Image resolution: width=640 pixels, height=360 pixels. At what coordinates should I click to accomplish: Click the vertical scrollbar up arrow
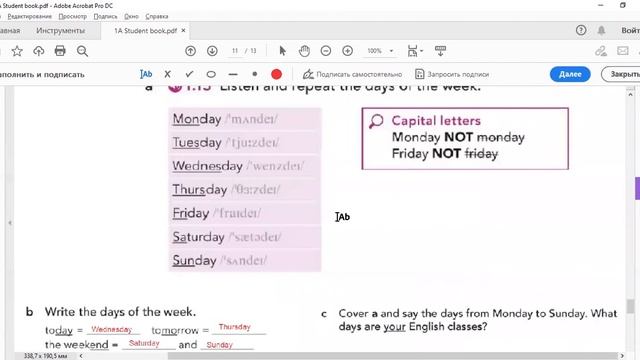click(631, 94)
